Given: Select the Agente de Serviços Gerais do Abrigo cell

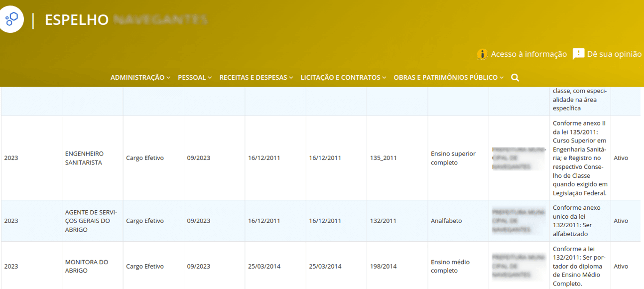Looking at the screenshot, I should (90, 221).
